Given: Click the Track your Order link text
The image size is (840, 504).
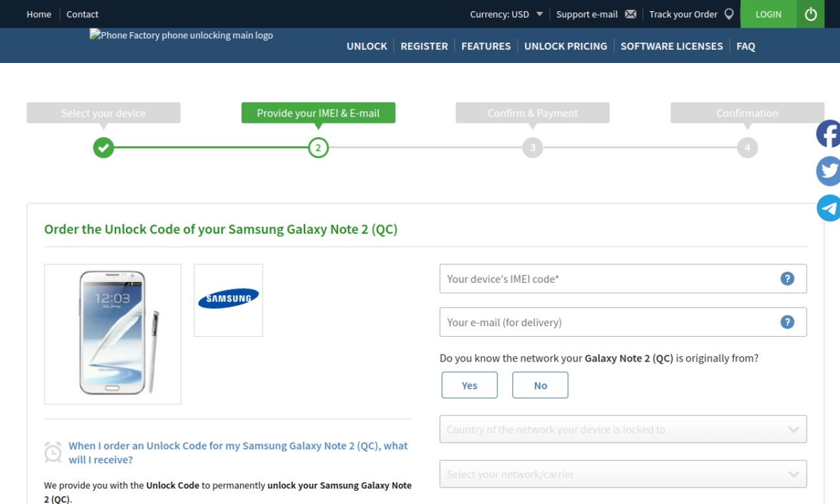Looking at the screenshot, I should [683, 14].
